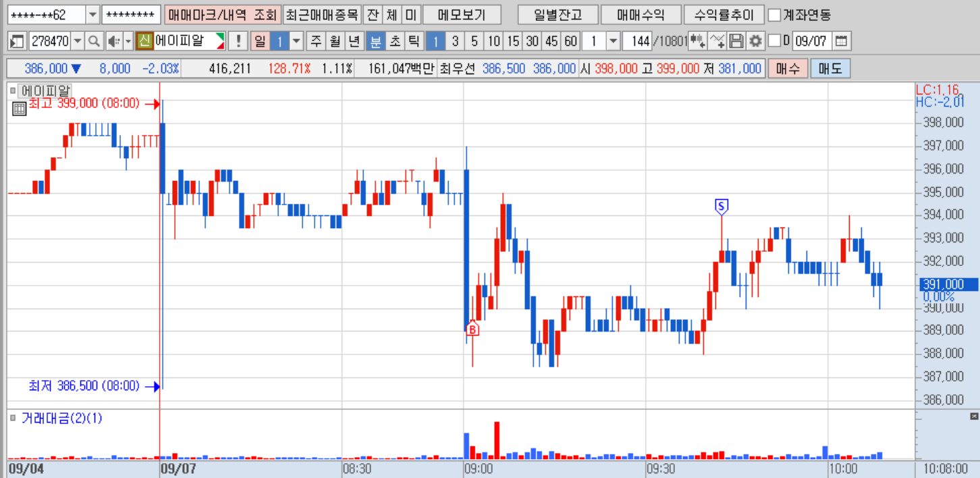The width and height of the screenshot is (980, 478).
Task: Enable the 계좌연동 checkbox
Action: (x=775, y=14)
